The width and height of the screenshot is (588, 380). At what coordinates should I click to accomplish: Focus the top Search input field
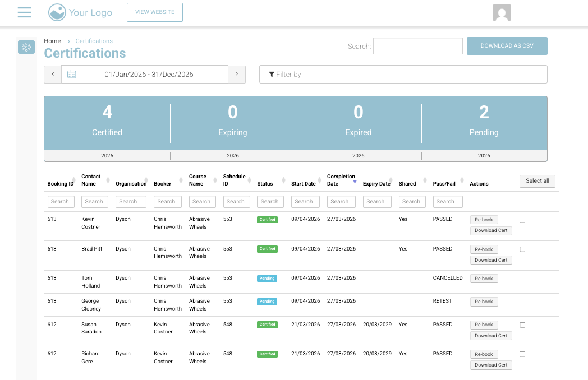tap(417, 46)
